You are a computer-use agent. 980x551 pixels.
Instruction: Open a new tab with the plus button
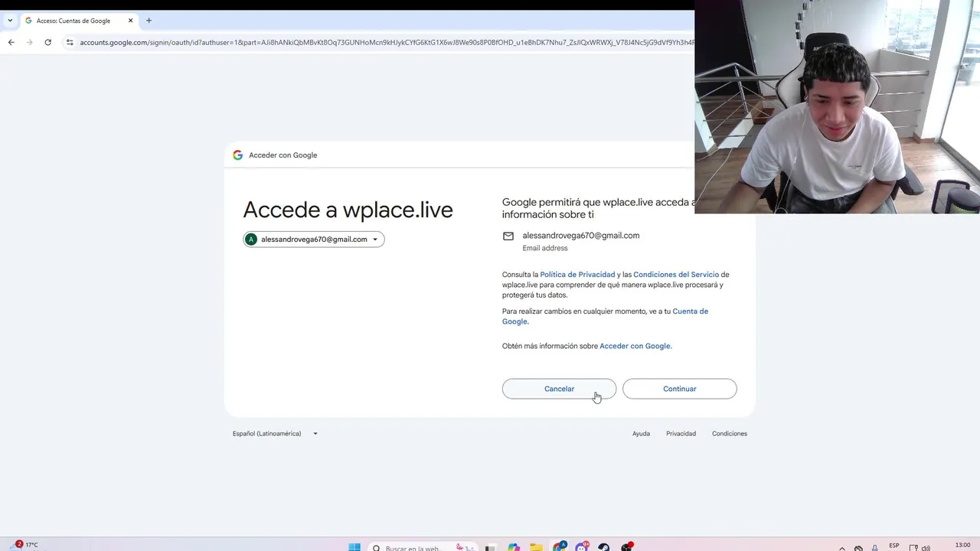coord(149,21)
